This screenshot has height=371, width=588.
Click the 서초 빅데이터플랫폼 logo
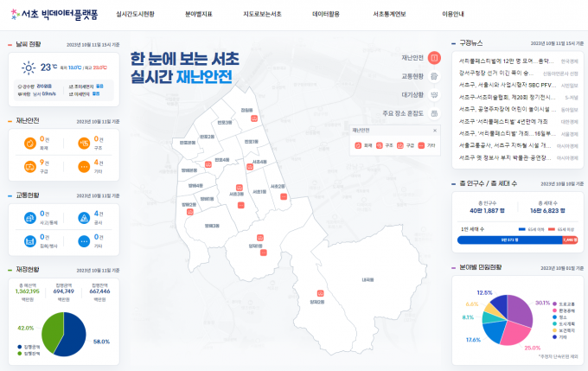[55, 15]
